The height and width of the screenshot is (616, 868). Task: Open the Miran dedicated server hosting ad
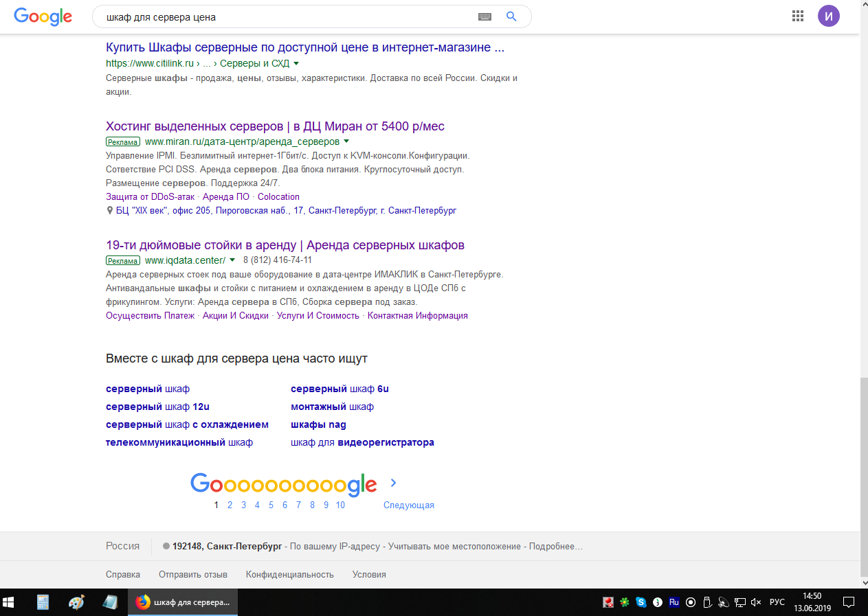pos(275,126)
